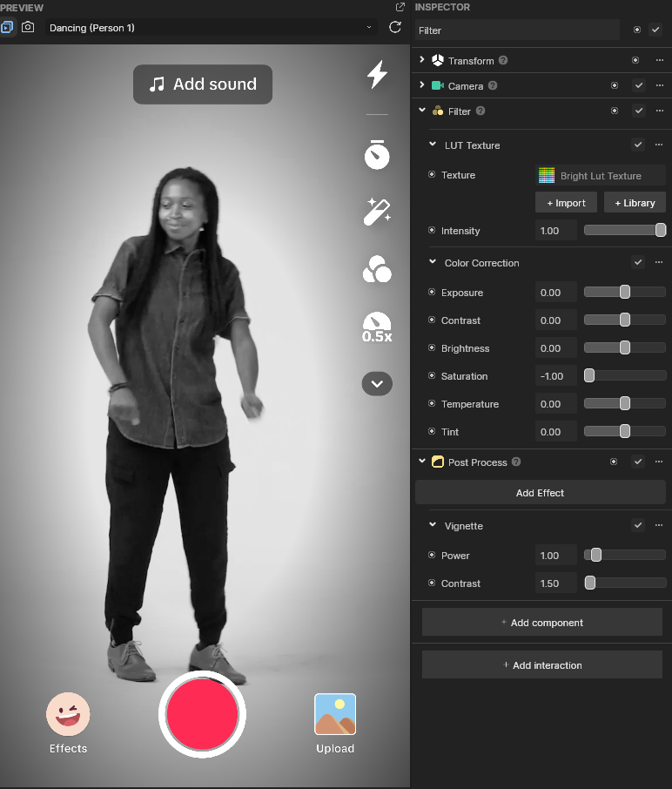
Task: Click the green Camera component icon
Action: pos(438,85)
